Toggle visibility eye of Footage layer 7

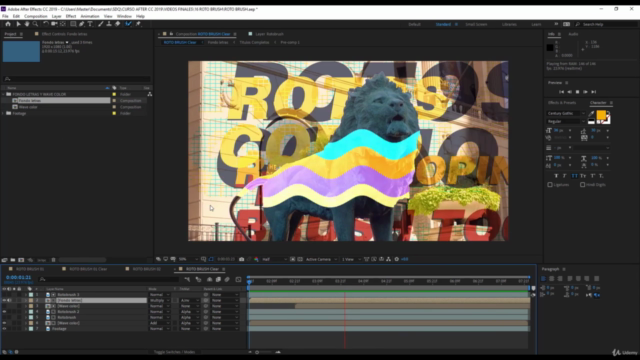4,329
